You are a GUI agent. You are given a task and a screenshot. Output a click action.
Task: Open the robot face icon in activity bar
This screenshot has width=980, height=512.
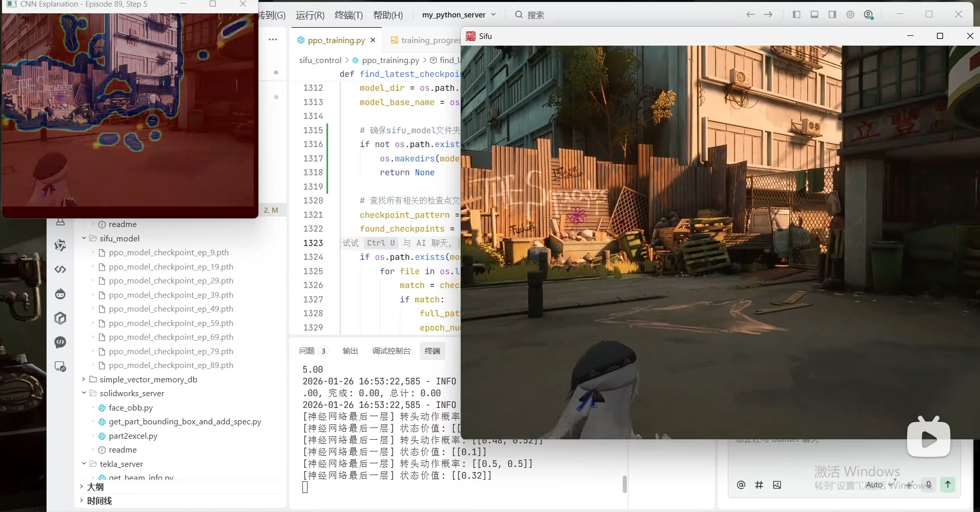(x=60, y=294)
